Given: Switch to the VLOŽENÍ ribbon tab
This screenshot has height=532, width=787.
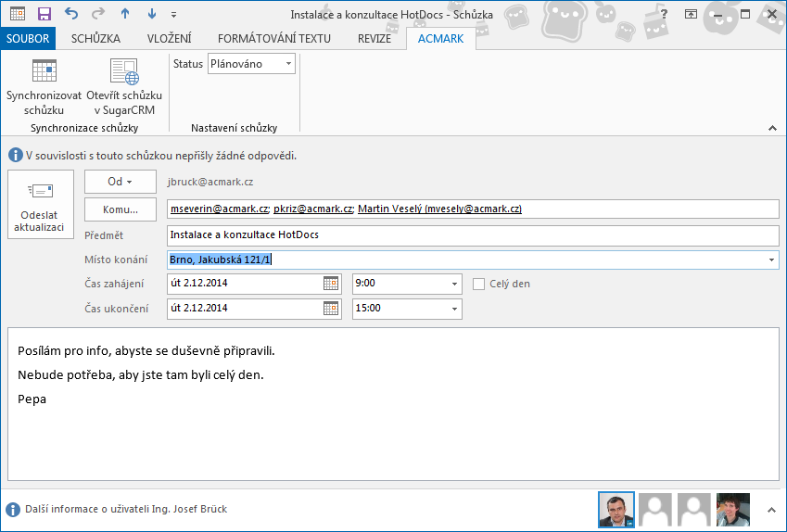Looking at the screenshot, I should [169, 39].
